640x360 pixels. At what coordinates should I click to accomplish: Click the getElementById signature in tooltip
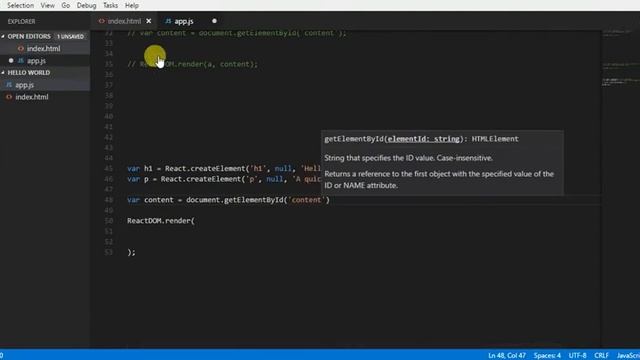click(421, 139)
